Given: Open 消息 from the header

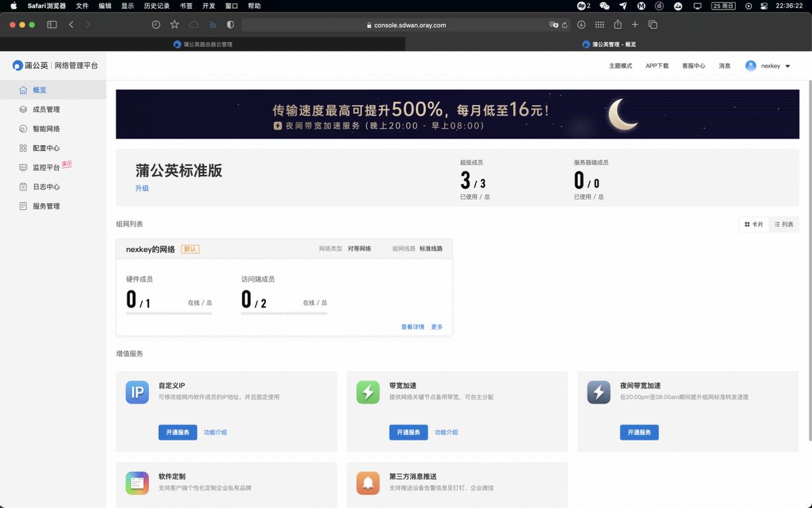Looking at the screenshot, I should (x=725, y=66).
